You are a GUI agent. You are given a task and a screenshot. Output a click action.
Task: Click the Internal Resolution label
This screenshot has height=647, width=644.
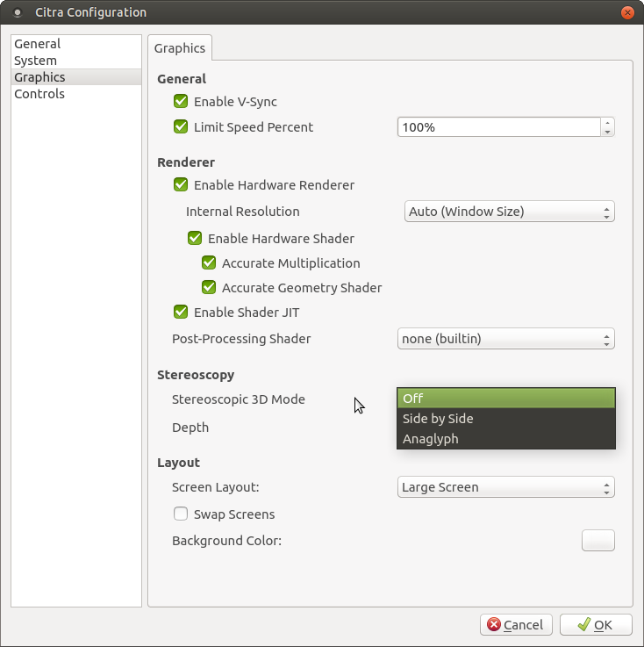tap(243, 212)
